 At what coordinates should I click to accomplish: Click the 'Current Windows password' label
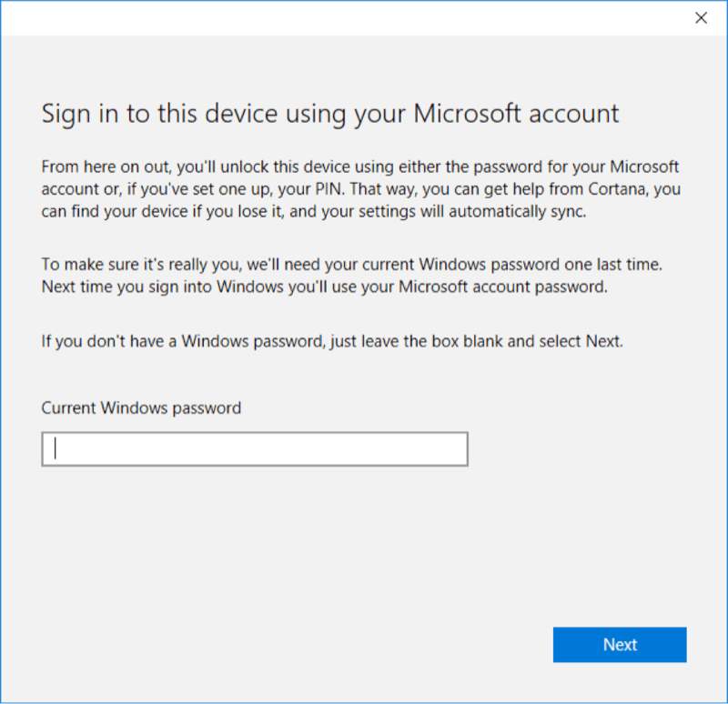[x=141, y=407]
